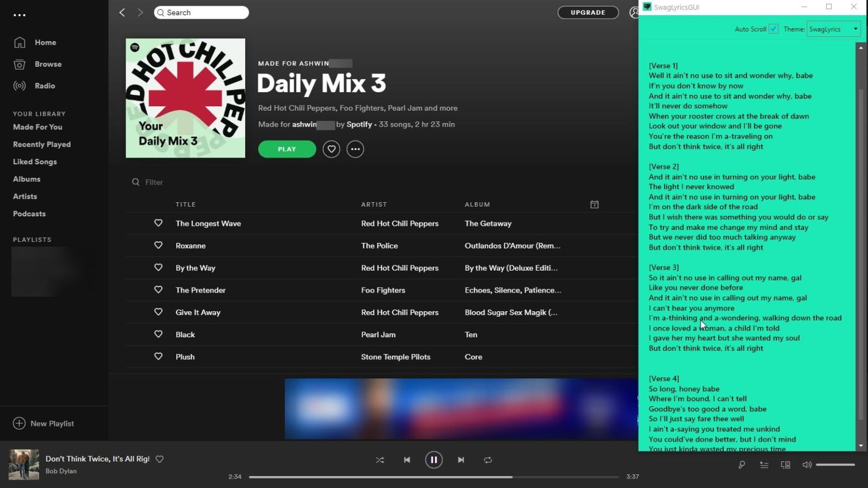Click now playing album thumbnail

(x=24, y=464)
